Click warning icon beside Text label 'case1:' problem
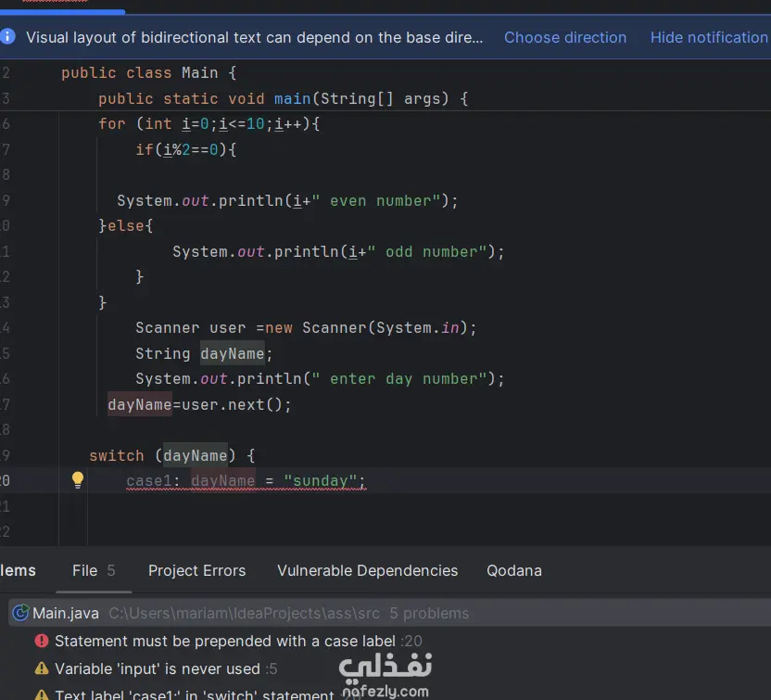Screen dimensions: 771x700 pyautogui.click(x=42, y=694)
